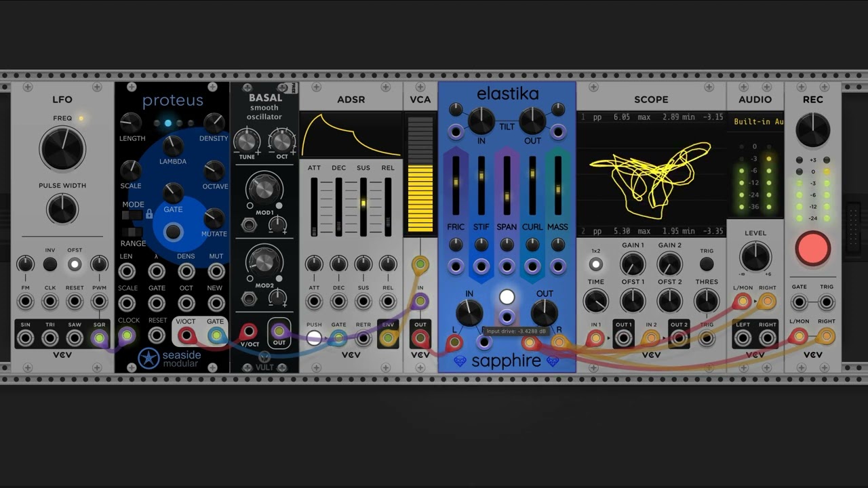The width and height of the screenshot is (868, 488).
Task: Click the Scope OUT 1 jack
Action: point(624,338)
